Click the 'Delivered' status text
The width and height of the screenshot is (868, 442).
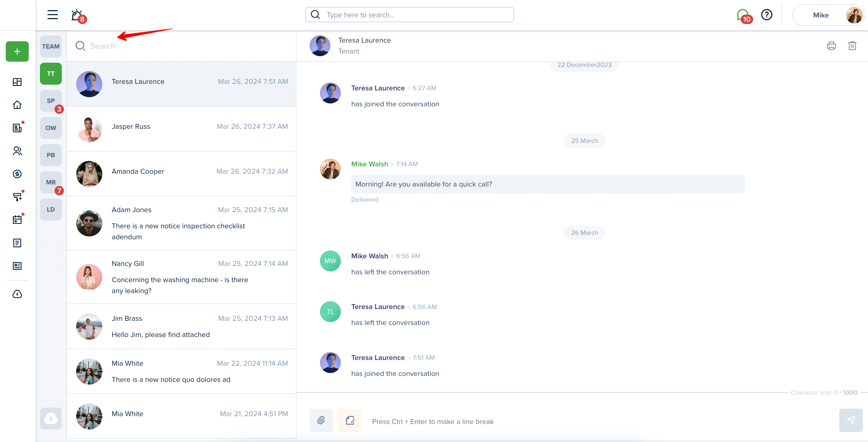(365, 199)
